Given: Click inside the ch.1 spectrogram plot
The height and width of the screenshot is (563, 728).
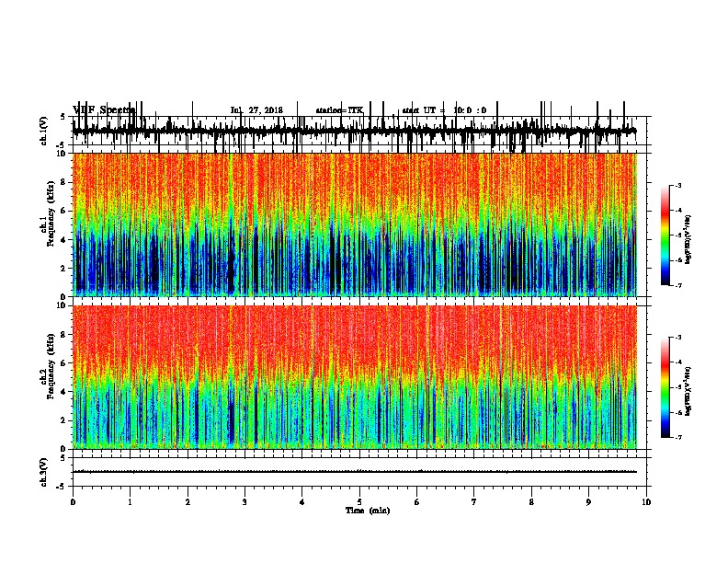Looking at the screenshot, I should [x=355, y=224].
